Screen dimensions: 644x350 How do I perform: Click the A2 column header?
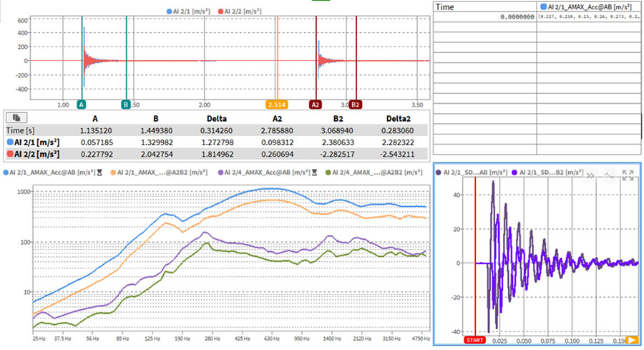[277, 118]
